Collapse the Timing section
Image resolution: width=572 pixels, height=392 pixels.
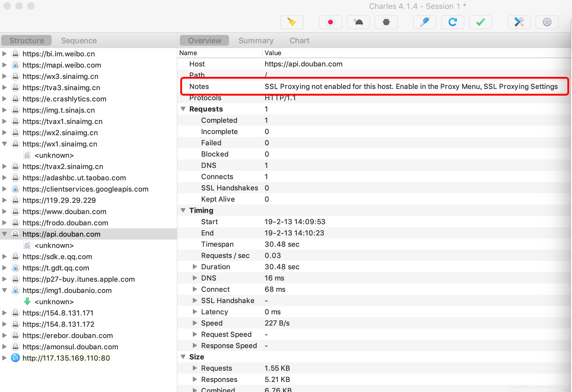pyautogui.click(x=183, y=210)
